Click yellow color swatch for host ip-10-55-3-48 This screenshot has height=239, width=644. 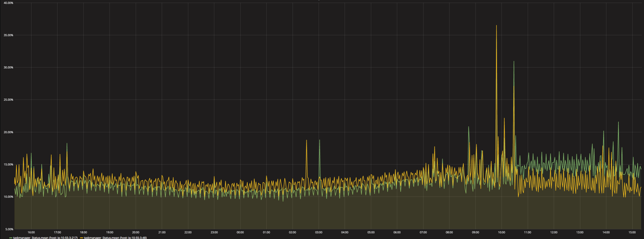tap(82, 237)
